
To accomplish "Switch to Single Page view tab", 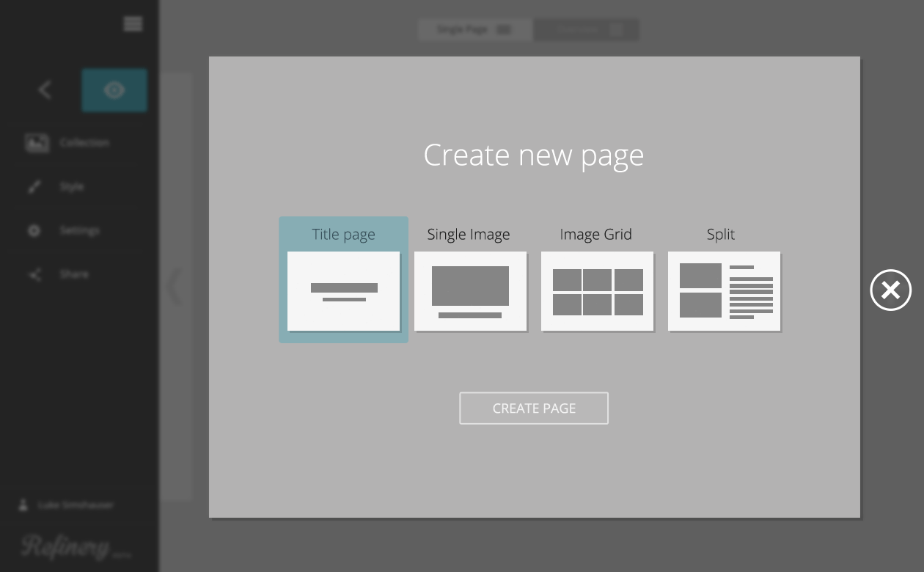I will coord(474,30).
